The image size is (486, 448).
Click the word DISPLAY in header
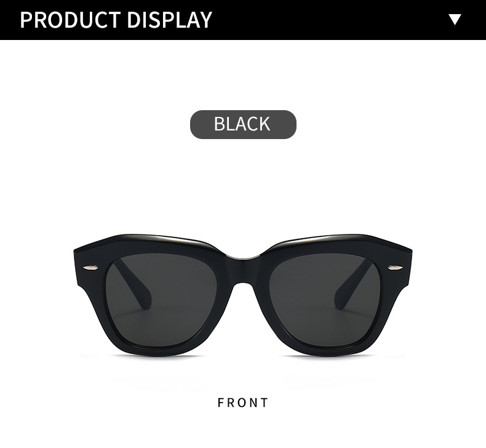click(x=169, y=20)
